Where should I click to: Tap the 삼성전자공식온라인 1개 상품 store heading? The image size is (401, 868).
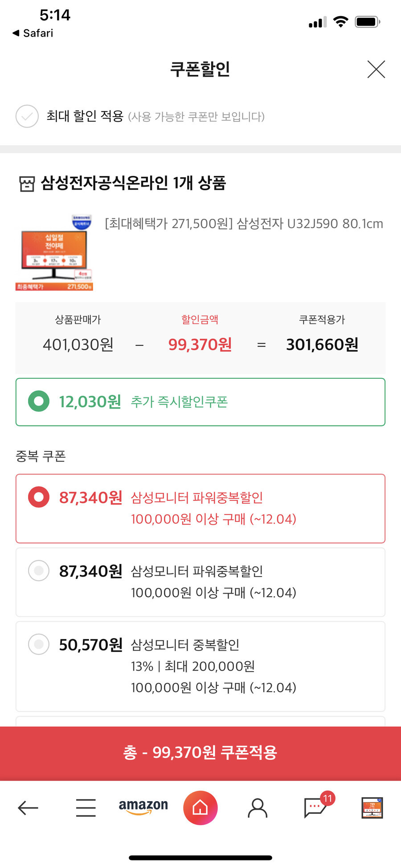[133, 183]
